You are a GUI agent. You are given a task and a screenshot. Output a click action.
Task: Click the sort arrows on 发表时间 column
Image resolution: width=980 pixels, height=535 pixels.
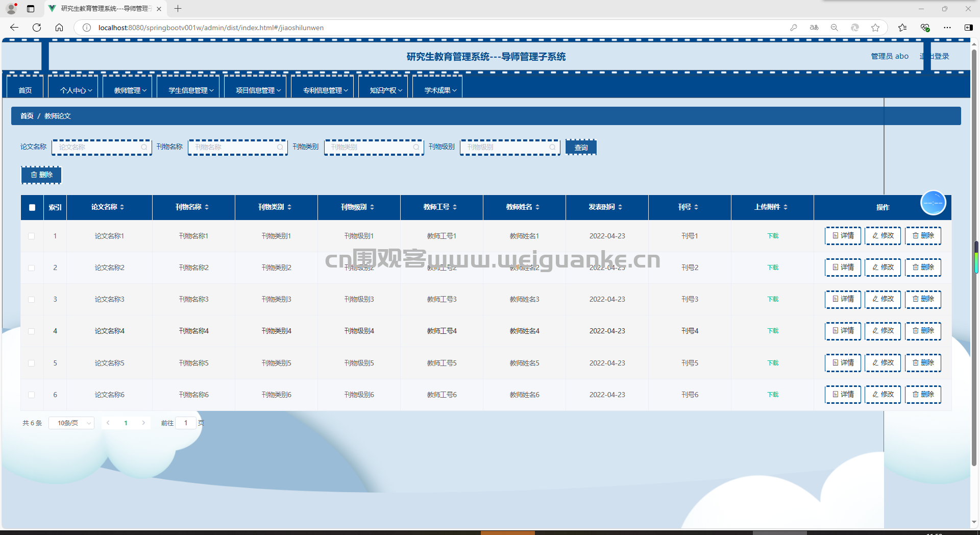coord(620,207)
